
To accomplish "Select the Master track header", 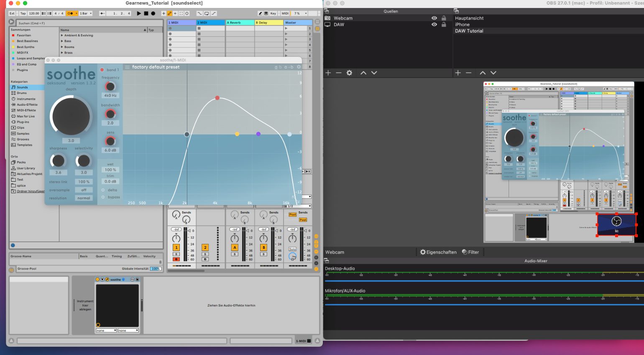I will coord(298,23).
